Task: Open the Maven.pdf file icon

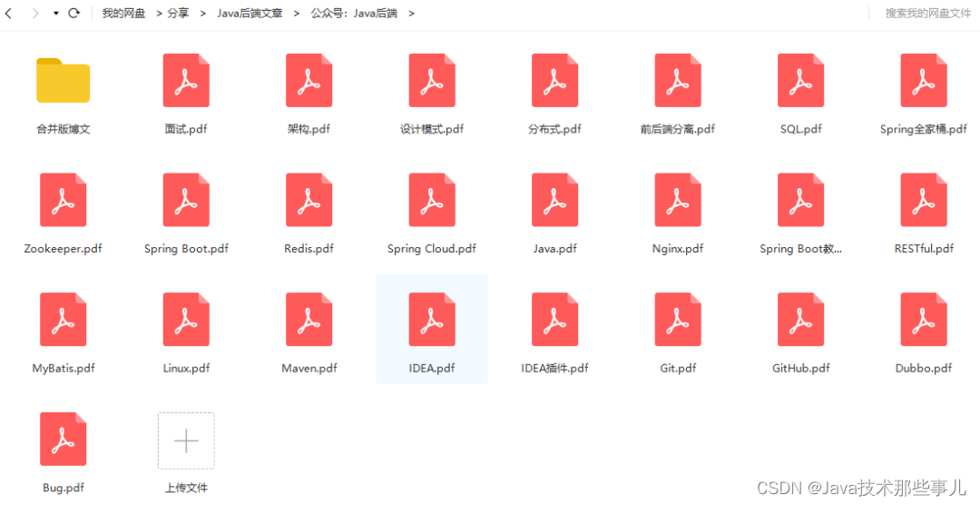Action: point(309,319)
